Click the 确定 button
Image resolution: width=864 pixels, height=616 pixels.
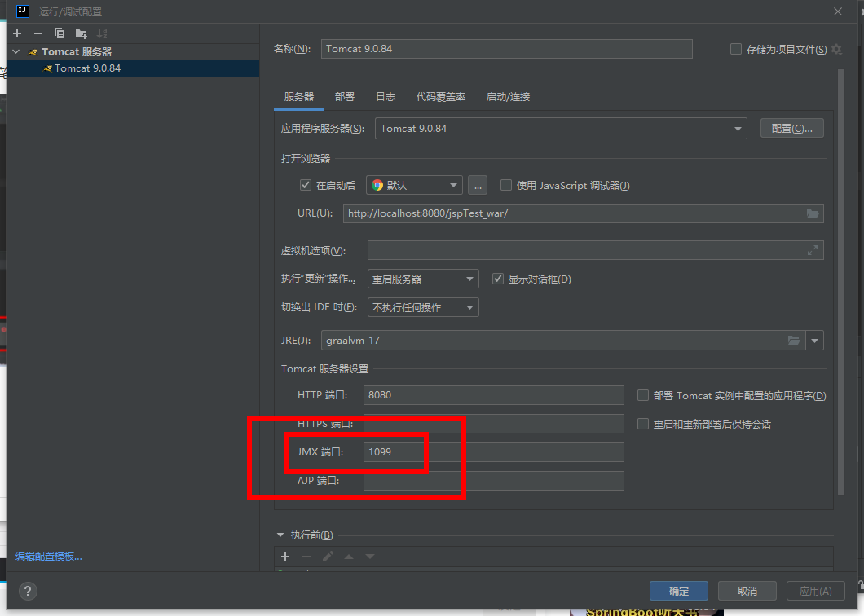(678, 592)
